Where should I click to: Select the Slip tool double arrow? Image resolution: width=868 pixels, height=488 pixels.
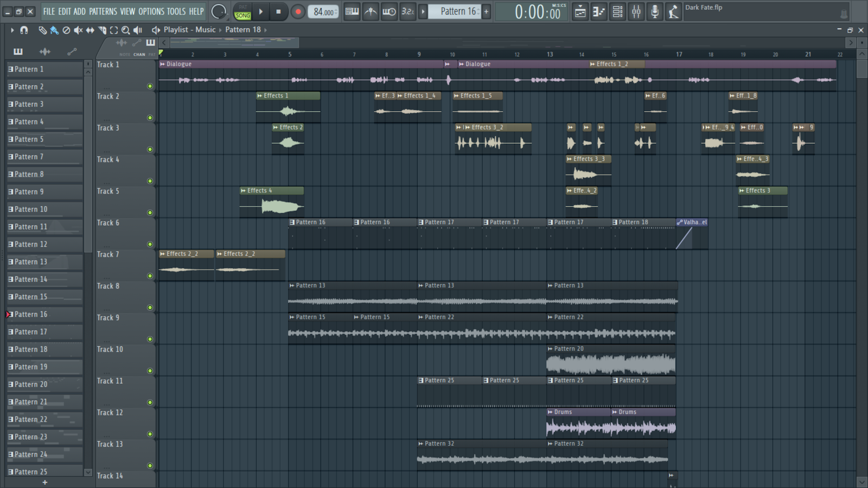tap(90, 30)
